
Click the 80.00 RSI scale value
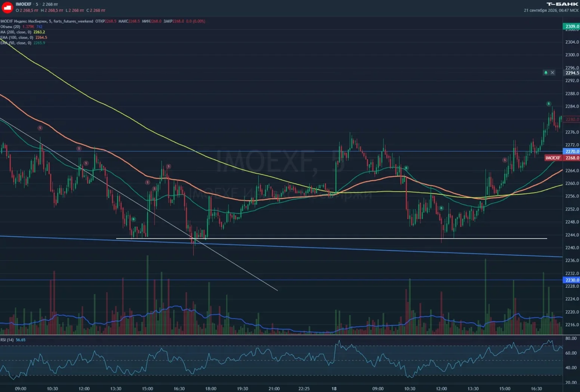[x=571, y=338]
